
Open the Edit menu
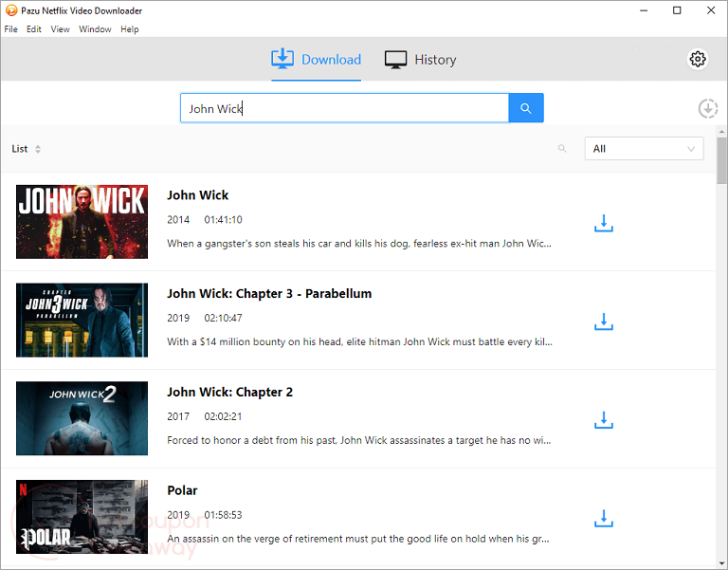pyautogui.click(x=33, y=28)
